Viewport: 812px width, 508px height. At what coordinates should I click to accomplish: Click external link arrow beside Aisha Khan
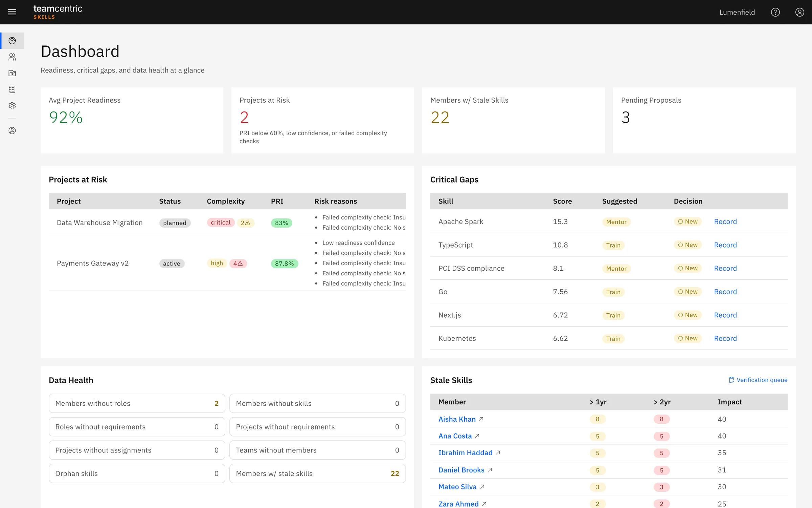(x=481, y=419)
